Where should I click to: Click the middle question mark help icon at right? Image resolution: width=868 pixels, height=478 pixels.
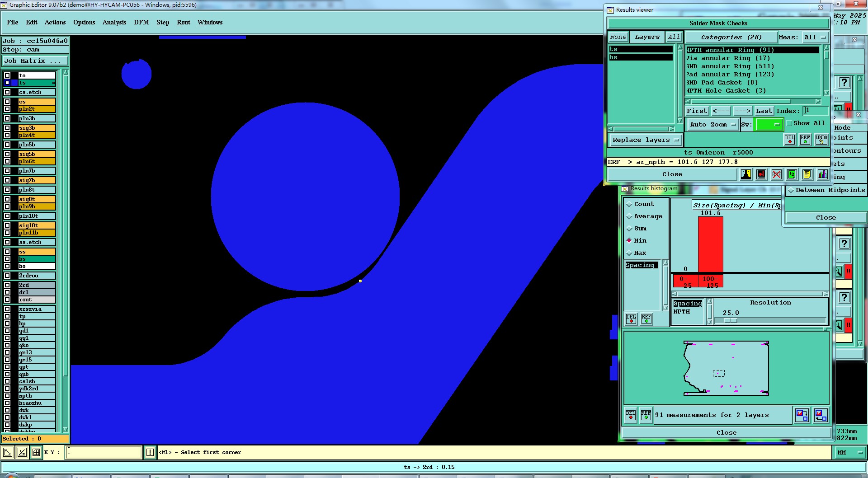(x=844, y=244)
